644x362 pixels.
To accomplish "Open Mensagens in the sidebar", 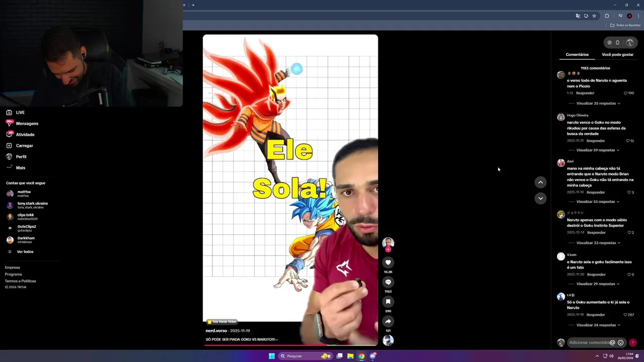I will pos(22,124).
